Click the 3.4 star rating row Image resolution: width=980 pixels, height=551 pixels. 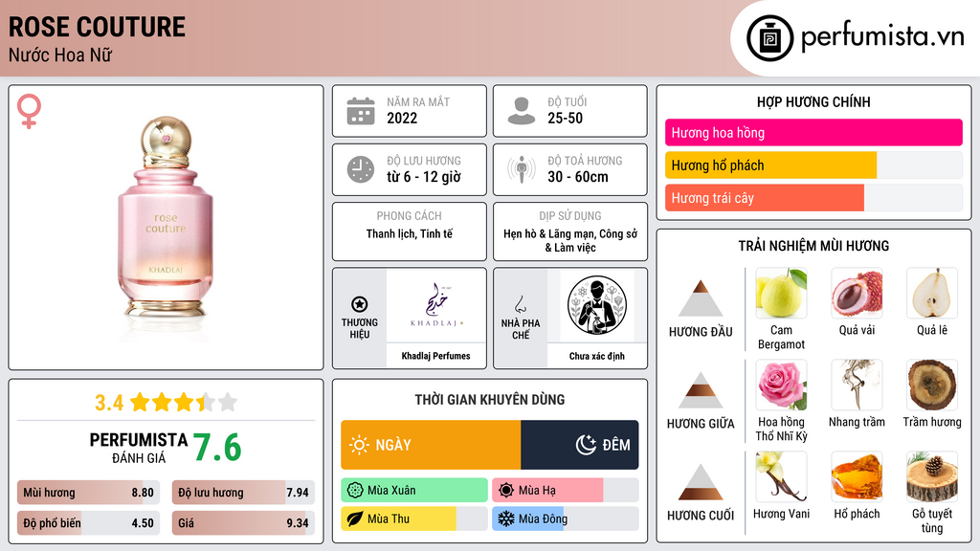coord(166,403)
